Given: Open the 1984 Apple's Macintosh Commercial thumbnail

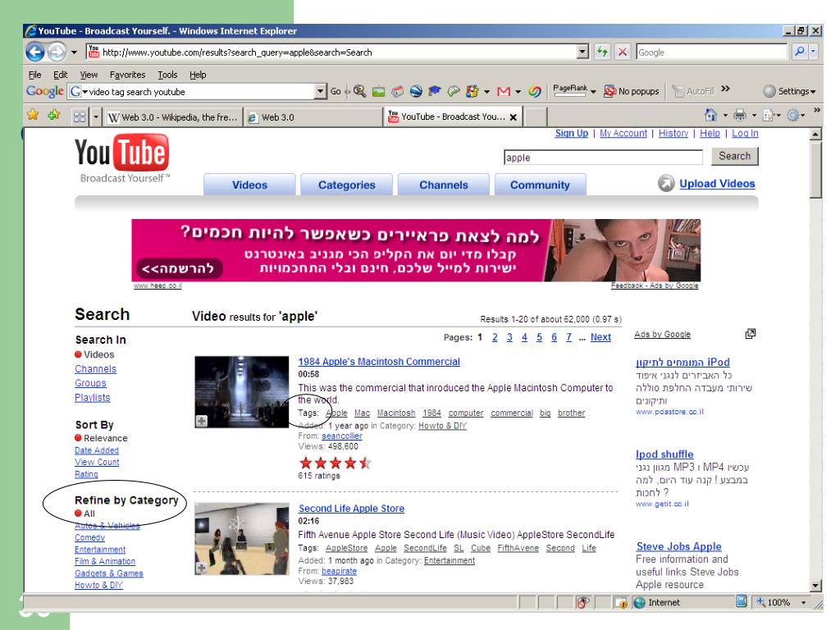Looking at the screenshot, I should [x=242, y=391].
